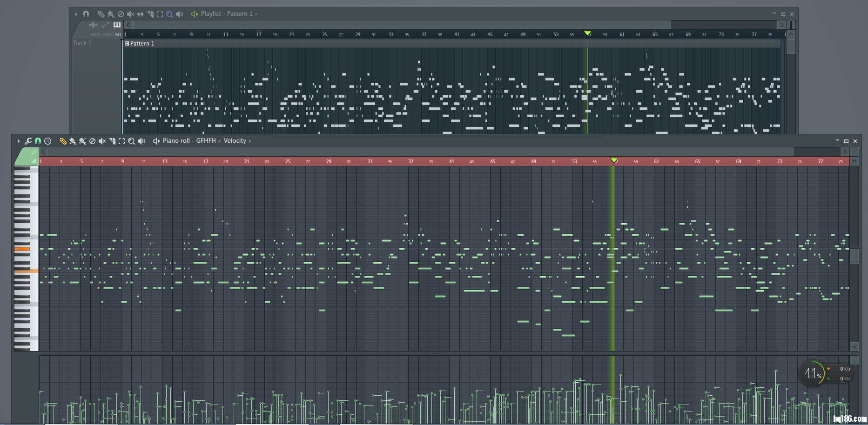Switch Playlist focus to pattern clips PAT
The image size is (868, 425).
117,25
